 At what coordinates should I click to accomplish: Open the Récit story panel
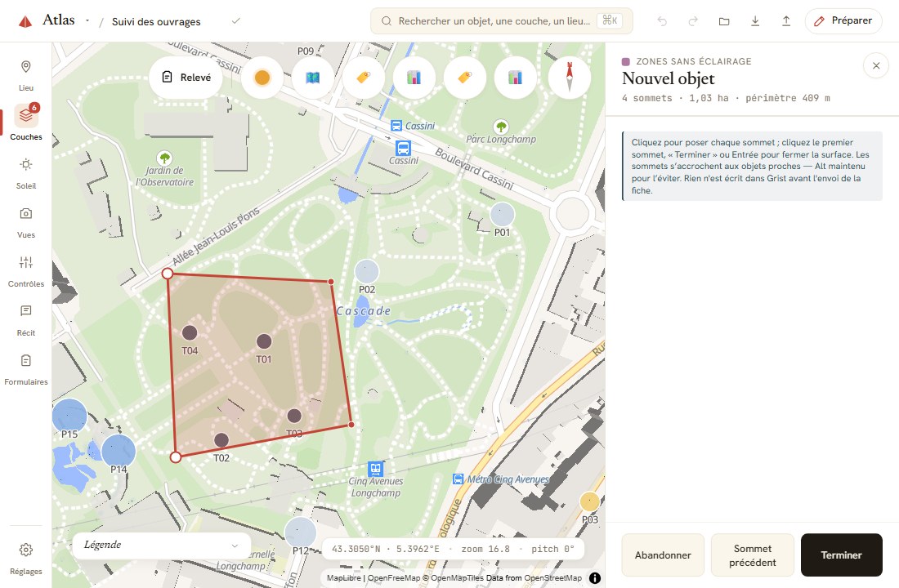coord(26,321)
